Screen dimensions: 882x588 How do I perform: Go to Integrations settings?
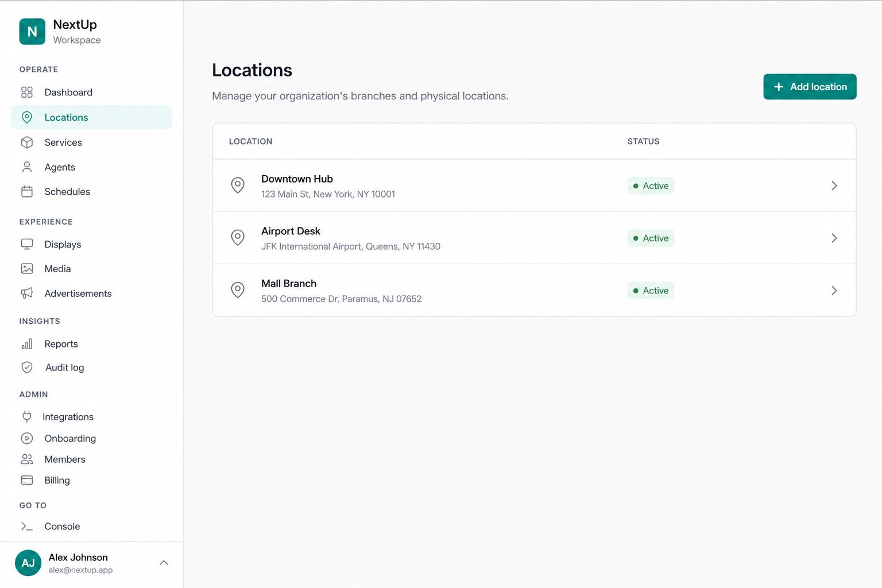(x=92, y=416)
